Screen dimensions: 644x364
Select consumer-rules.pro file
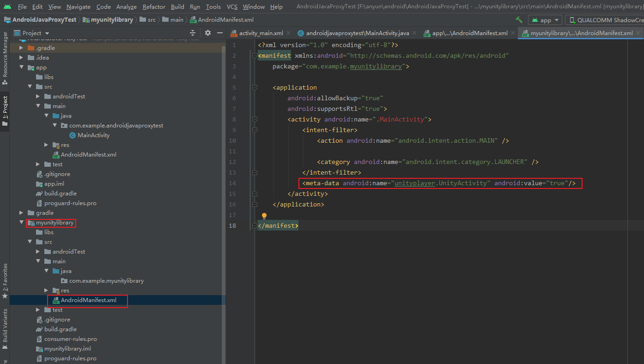[x=70, y=339]
